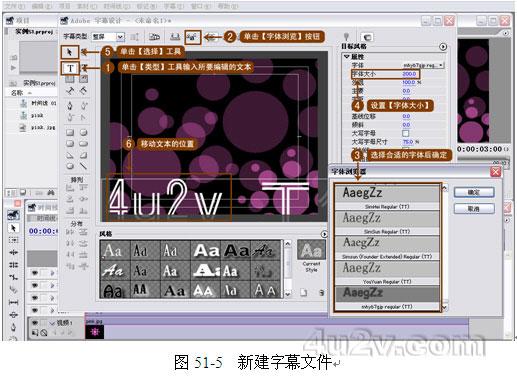Viewport: 517px width, 379px height.
Task: Click the monitor timecode 0:00:03:00
Action: tap(479, 149)
